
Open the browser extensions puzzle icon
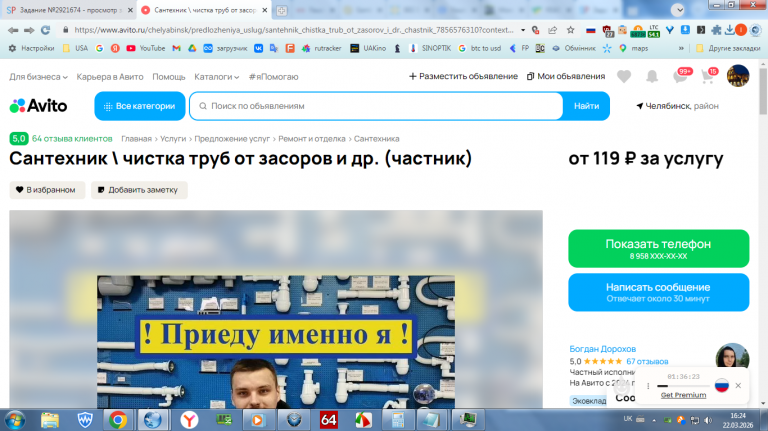[716, 30]
